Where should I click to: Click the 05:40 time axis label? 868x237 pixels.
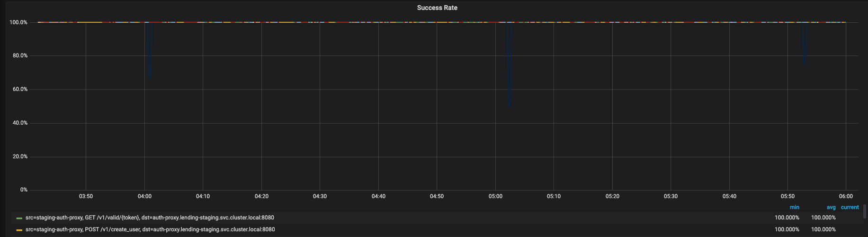coord(729,196)
